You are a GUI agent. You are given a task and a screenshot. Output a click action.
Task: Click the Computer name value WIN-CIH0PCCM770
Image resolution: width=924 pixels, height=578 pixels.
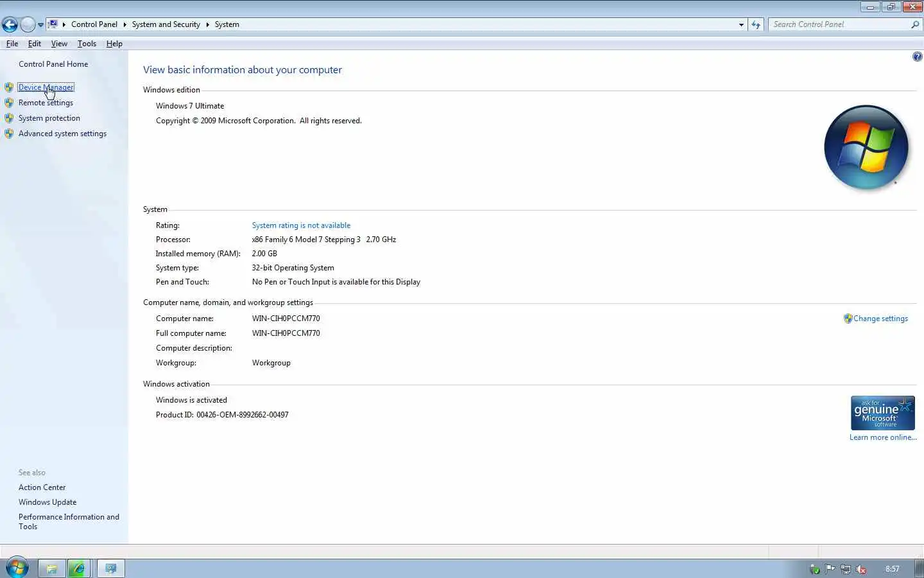[286, 319]
